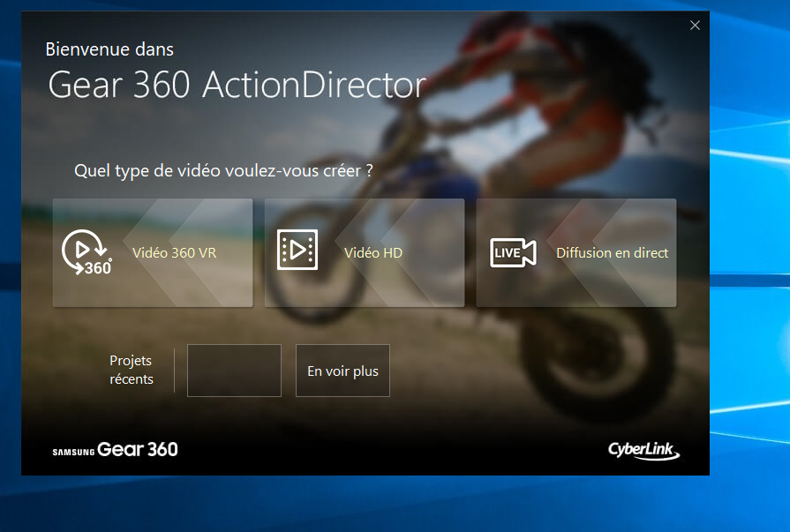Click the HD video filmstrip icon
This screenshot has width=790, height=532.
tap(297, 250)
